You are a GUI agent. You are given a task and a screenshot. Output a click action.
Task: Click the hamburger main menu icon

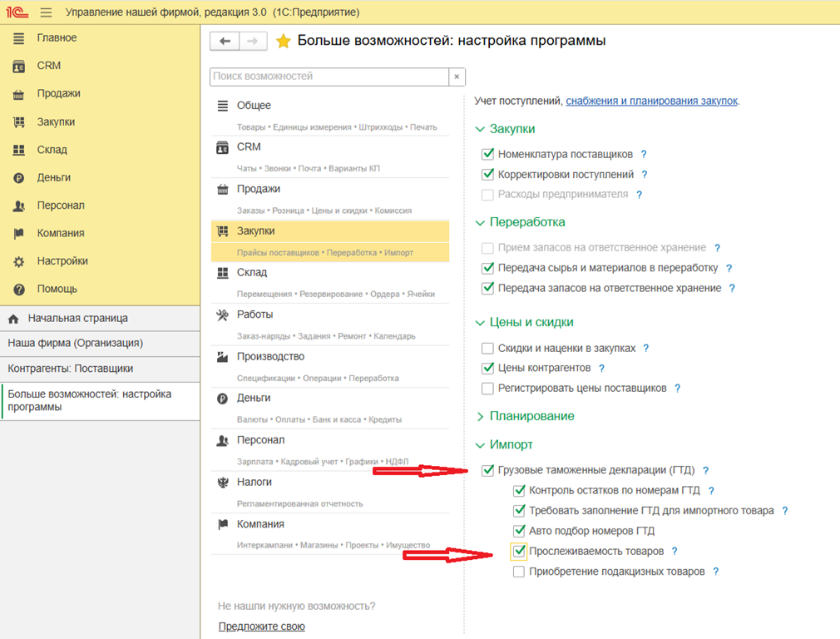pyautogui.click(x=46, y=12)
